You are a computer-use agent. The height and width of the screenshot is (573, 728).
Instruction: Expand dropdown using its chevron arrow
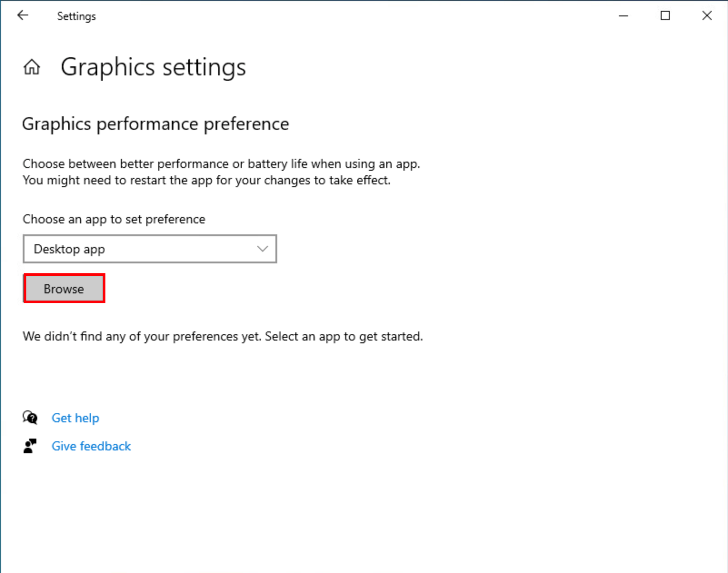(262, 249)
